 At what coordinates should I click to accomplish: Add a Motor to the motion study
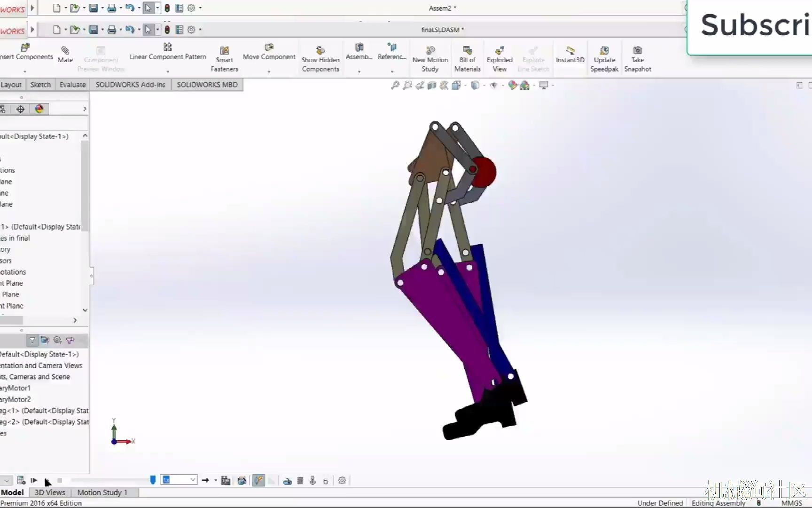pyautogui.click(x=288, y=480)
